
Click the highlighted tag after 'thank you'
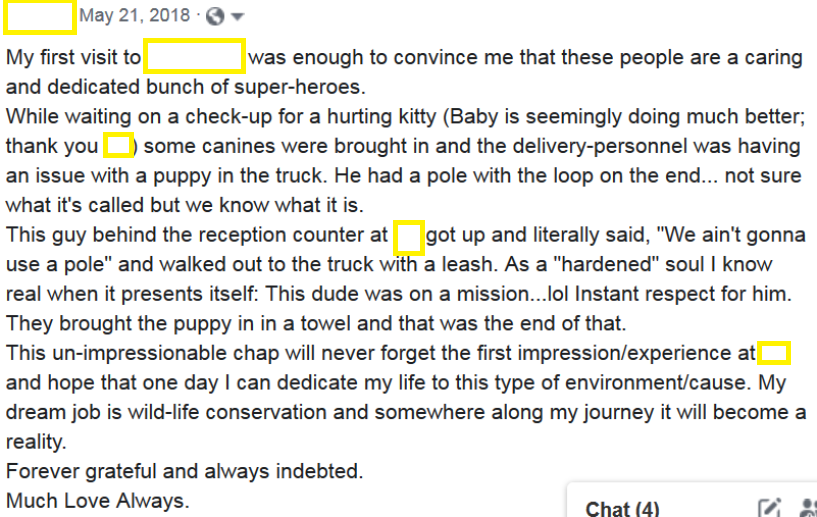(x=118, y=145)
